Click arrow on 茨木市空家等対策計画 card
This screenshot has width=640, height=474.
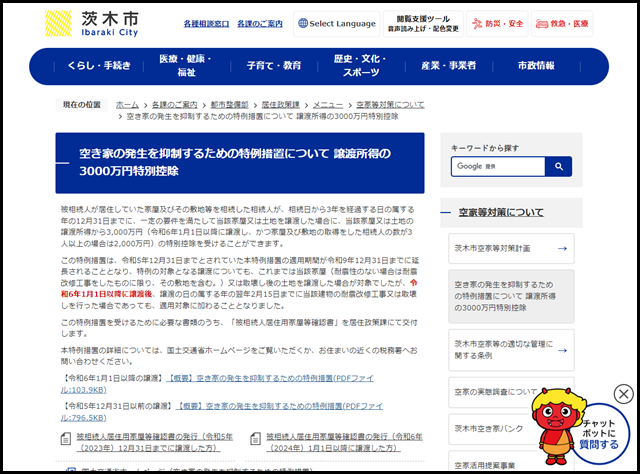point(562,248)
